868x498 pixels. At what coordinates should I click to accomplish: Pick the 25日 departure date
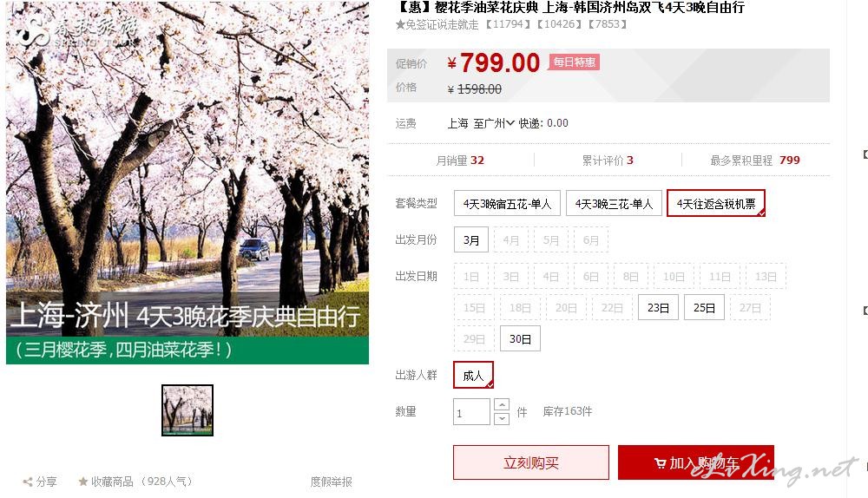click(704, 308)
